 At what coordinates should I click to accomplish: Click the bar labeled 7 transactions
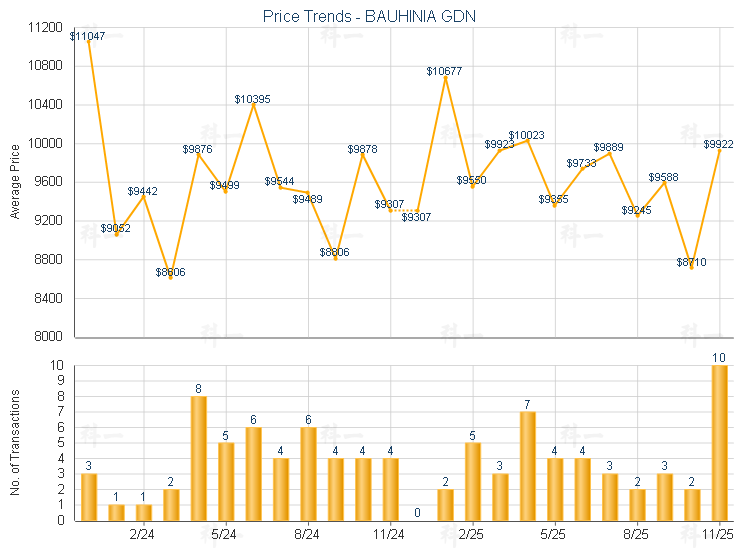pyautogui.click(x=527, y=465)
